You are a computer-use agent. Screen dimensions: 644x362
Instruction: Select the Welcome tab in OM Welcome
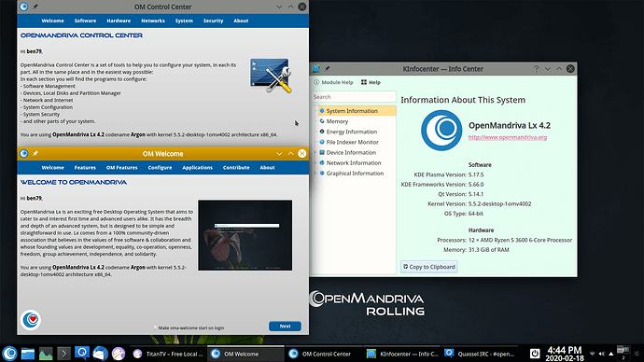52,167
